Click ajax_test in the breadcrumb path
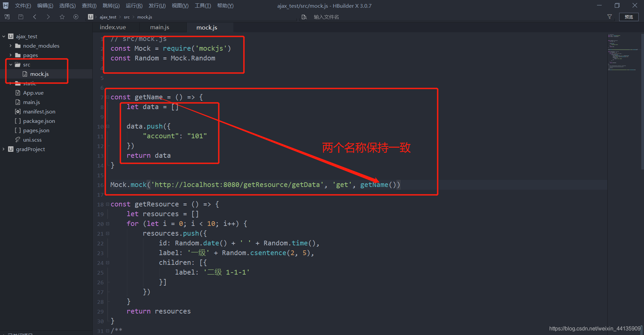The width and height of the screenshot is (644, 335). (x=108, y=17)
